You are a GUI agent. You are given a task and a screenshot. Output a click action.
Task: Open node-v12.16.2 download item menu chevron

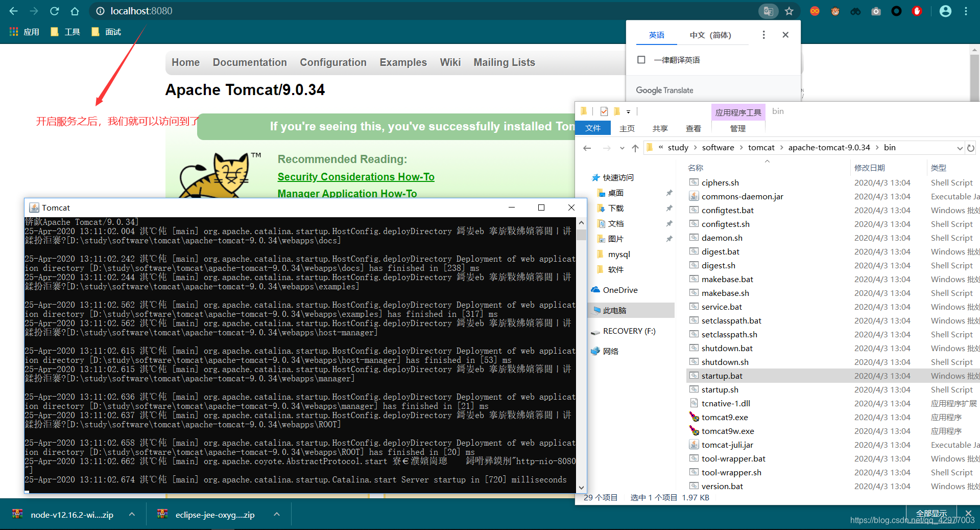click(x=132, y=514)
